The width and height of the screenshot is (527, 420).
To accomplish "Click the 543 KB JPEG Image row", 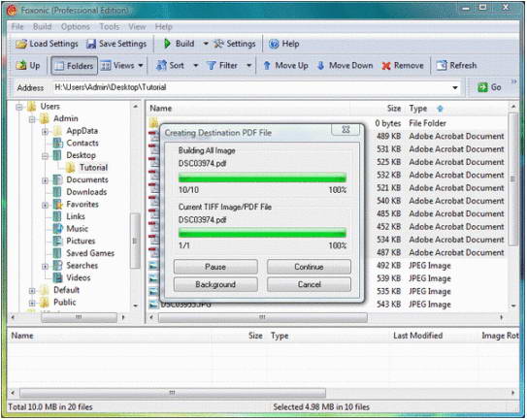I will (328, 305).
